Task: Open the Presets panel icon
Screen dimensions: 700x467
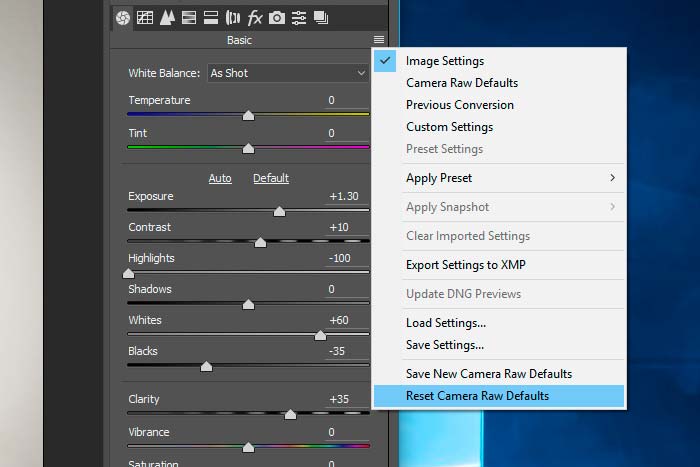Action: coord(299,18)
